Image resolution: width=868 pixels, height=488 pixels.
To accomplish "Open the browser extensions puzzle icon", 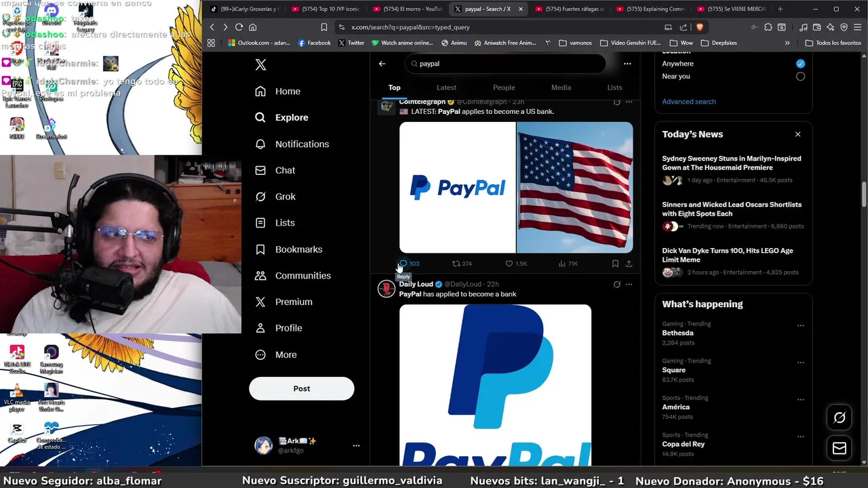I will click(768, 27).
